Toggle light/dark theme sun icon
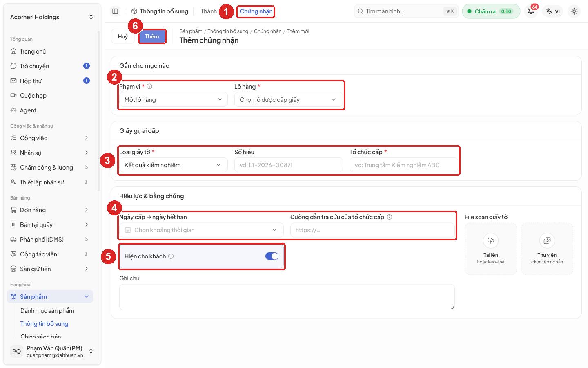The image size is (588, 368). pos(574,11)
